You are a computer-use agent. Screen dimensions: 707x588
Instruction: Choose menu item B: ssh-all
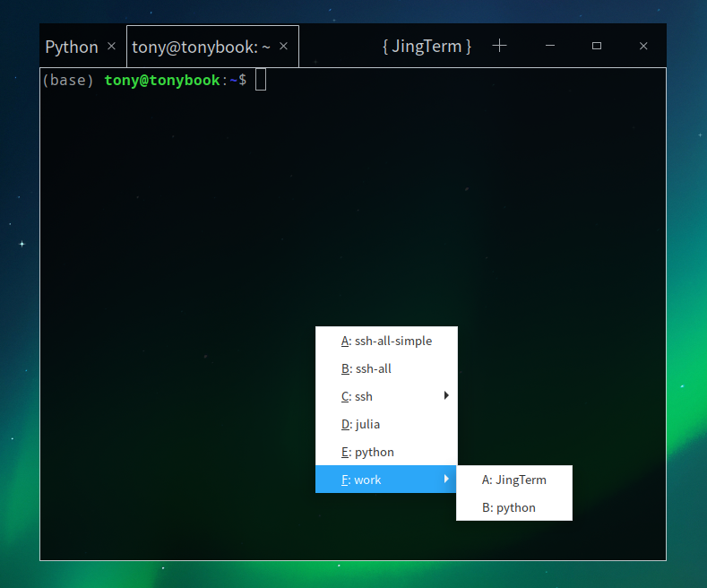pos(386,369)
